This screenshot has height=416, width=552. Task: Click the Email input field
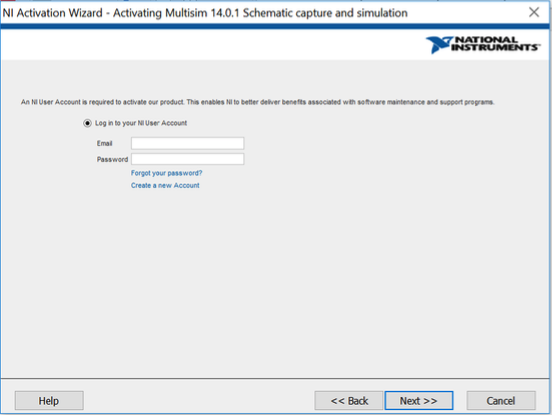pos(187,143)
